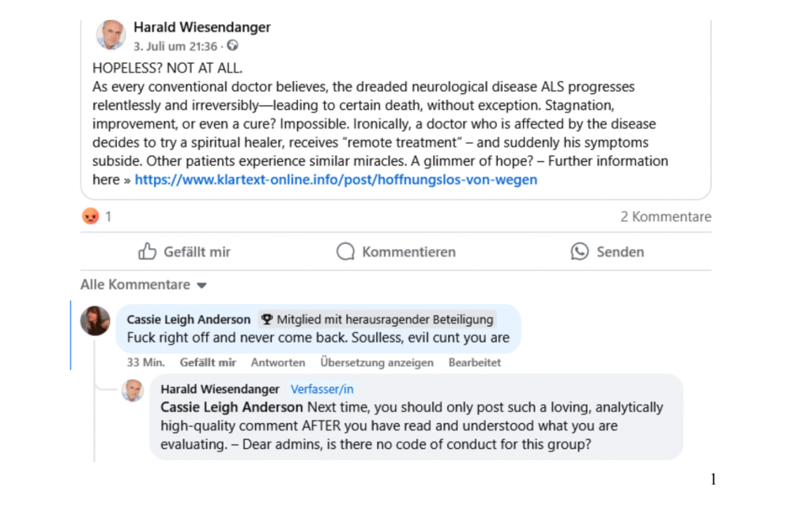
Task: Click Harald Wiesendanger's name in post header
Action: (x=202, y=28)
